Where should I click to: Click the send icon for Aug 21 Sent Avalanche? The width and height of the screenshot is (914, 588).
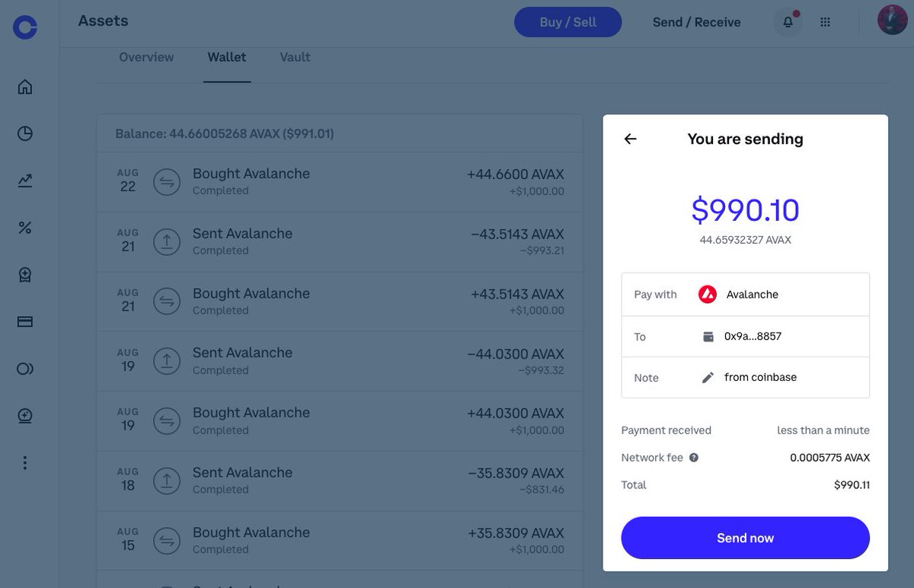pyautogui.click(x=167, y=241)
